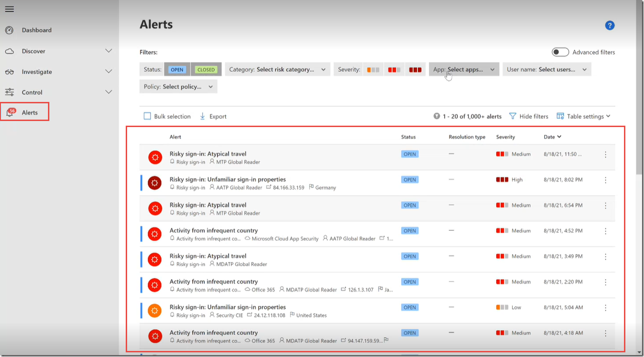Filter by high severity red swatch
Screen dimensions: 644x357
[415, 70]
